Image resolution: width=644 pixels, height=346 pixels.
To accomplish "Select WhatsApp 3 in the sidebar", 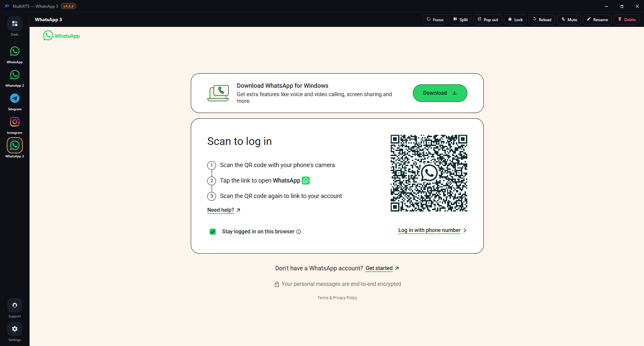I will pyautogui.click(x=15, y=146).
